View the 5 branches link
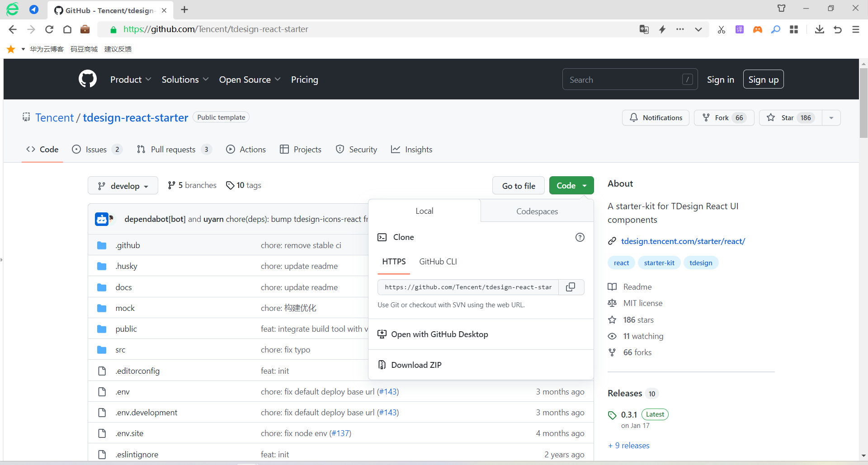 pyautogui.click(x=192, y=185)
